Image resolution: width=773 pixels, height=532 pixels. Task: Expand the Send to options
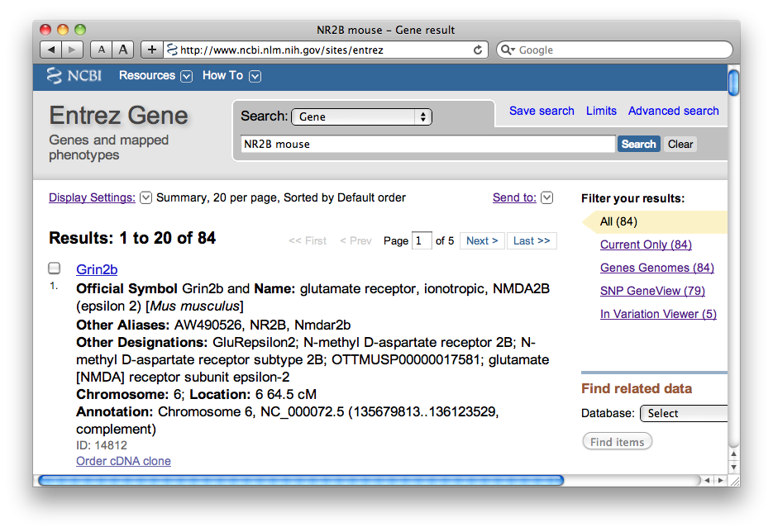tap(546, 197)
